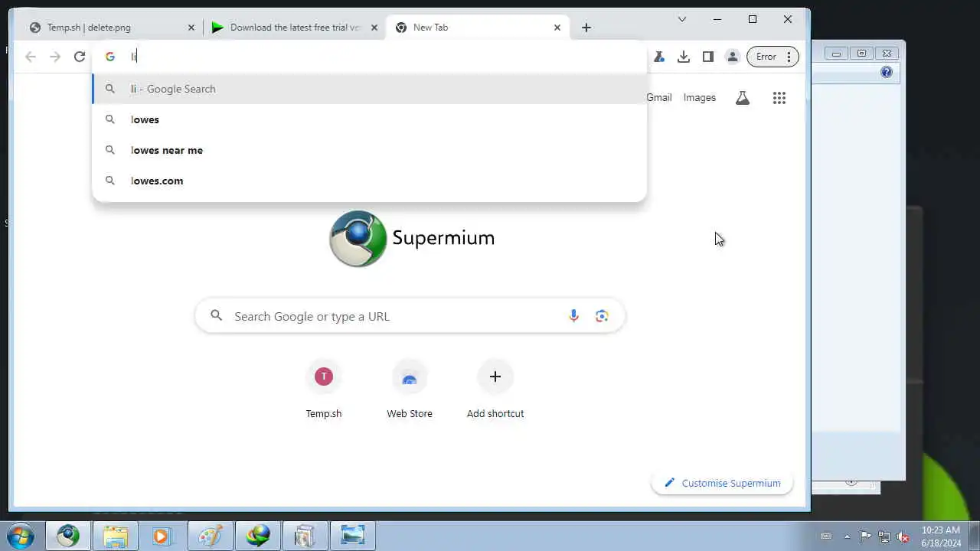Close the New Tab tab
Screen dimensions: 980x551
click(557, 28)
